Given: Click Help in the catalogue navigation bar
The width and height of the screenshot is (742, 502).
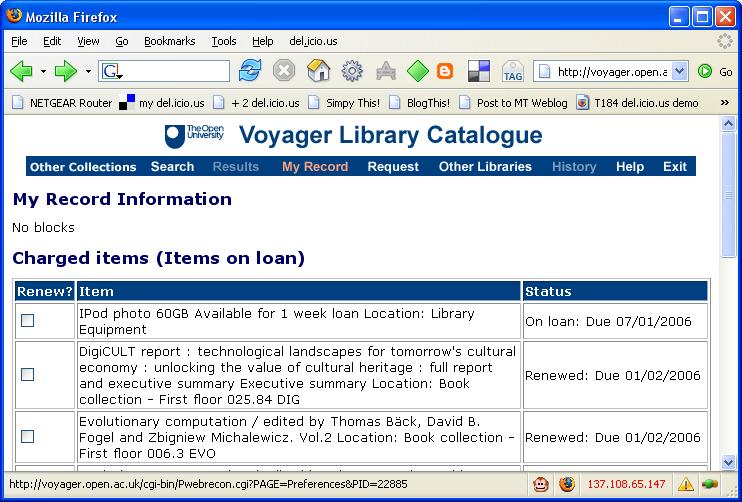Looking at the screenshot, I should pos(630,167).
